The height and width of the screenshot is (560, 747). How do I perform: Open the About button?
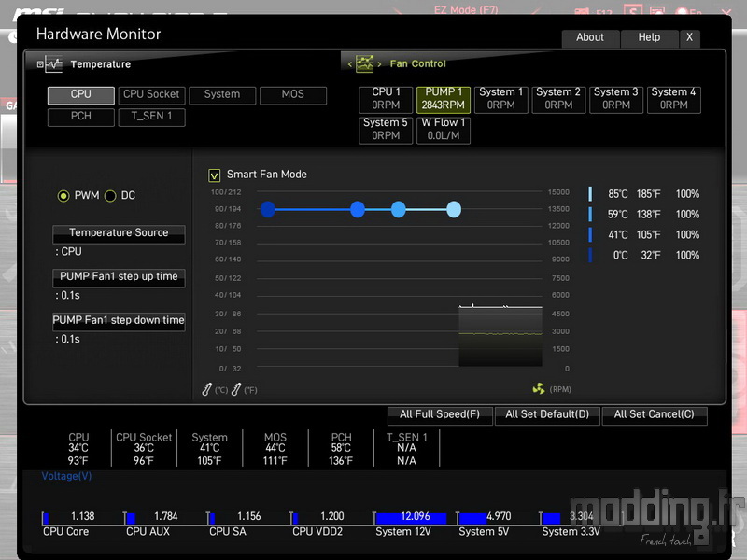pyautogui.click(x=590, y=37)
